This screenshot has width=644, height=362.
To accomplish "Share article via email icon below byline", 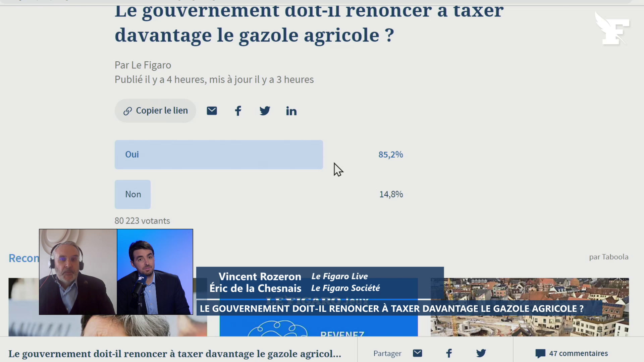I will coord(212,111).
